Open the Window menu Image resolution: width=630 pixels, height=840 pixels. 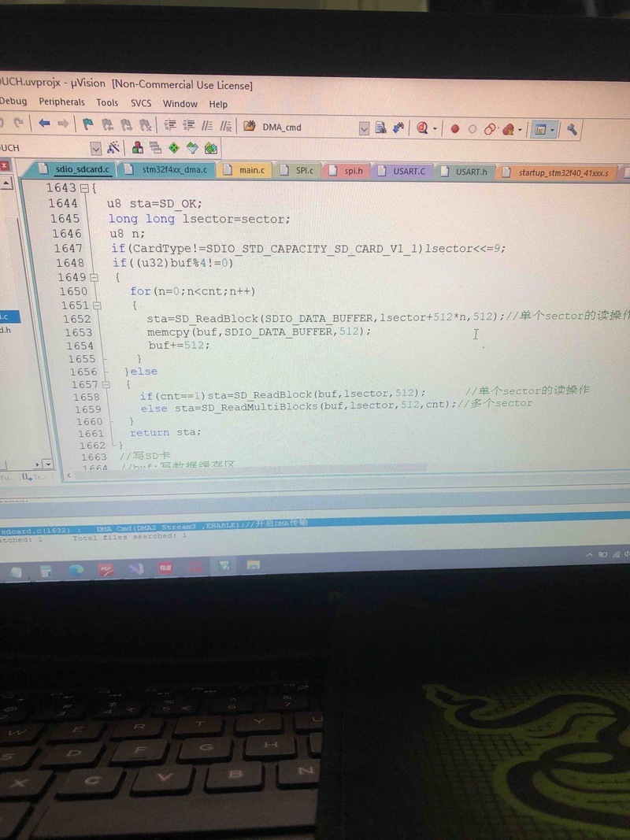tap(180, 103)
